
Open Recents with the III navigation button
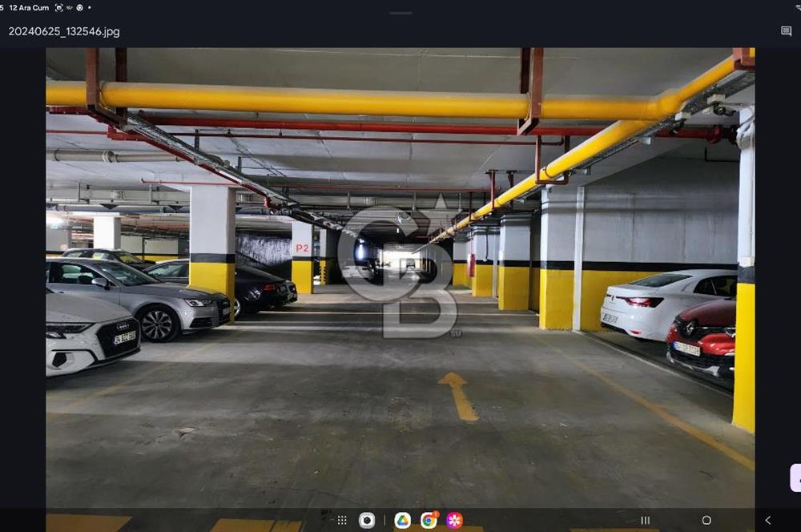[x=645, y=519]
